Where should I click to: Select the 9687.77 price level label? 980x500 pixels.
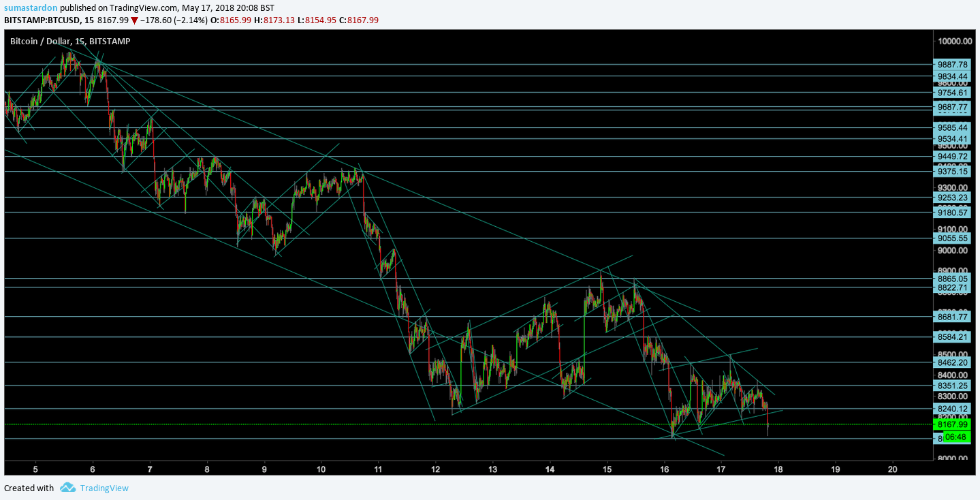click(953, 107)
